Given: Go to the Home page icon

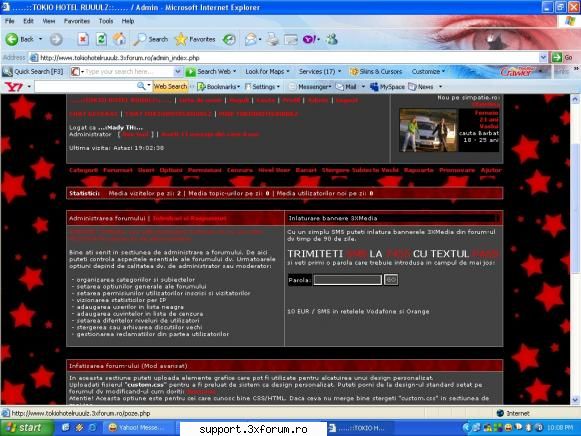Looking at the screenshot, I should tap(119, 39).
